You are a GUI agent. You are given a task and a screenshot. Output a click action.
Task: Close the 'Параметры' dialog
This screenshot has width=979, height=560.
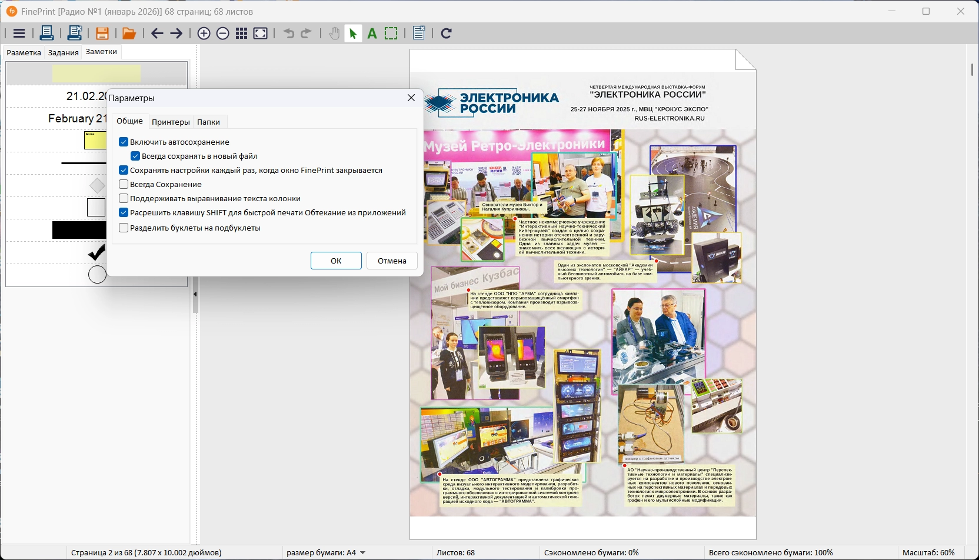pyautogui.click(x=411, y=98)
